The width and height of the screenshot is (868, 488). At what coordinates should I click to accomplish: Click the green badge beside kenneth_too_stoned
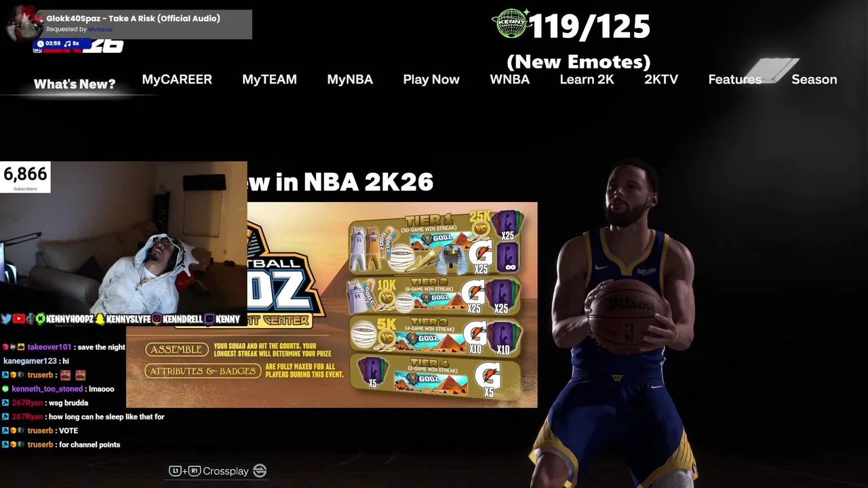(5, 389)
